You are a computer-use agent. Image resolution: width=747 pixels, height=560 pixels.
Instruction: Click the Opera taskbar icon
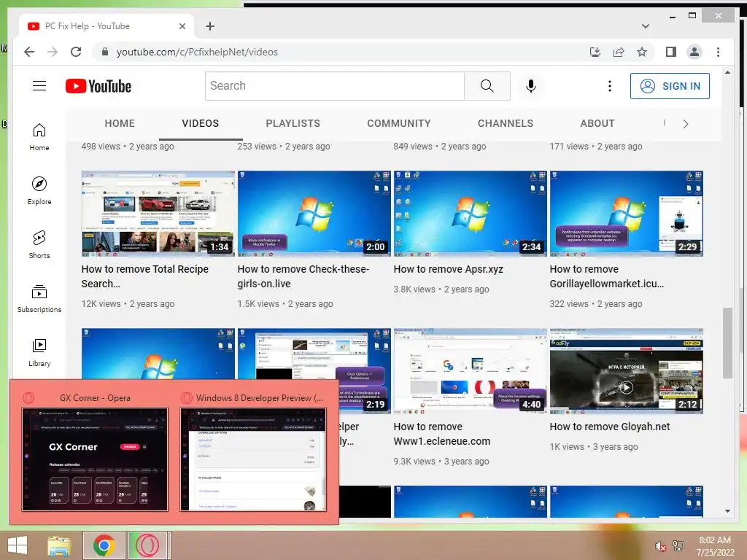coord(147,545)
